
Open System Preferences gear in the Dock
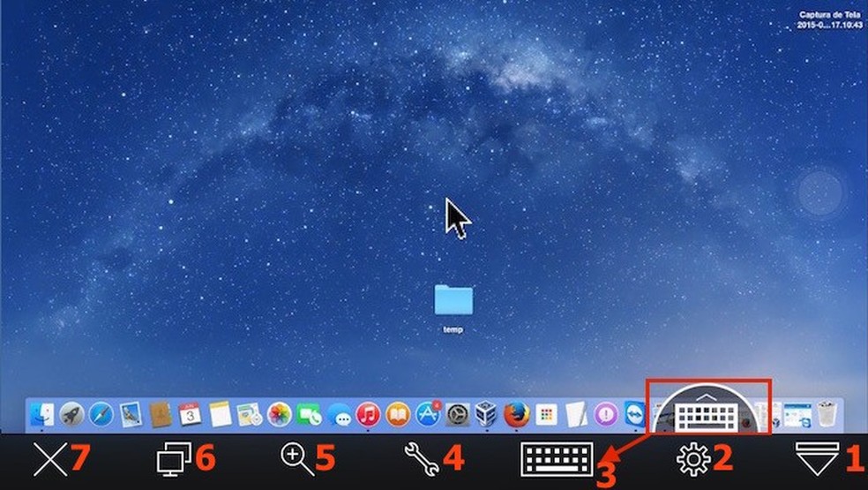pyautogui.click(x=457, y=415)
